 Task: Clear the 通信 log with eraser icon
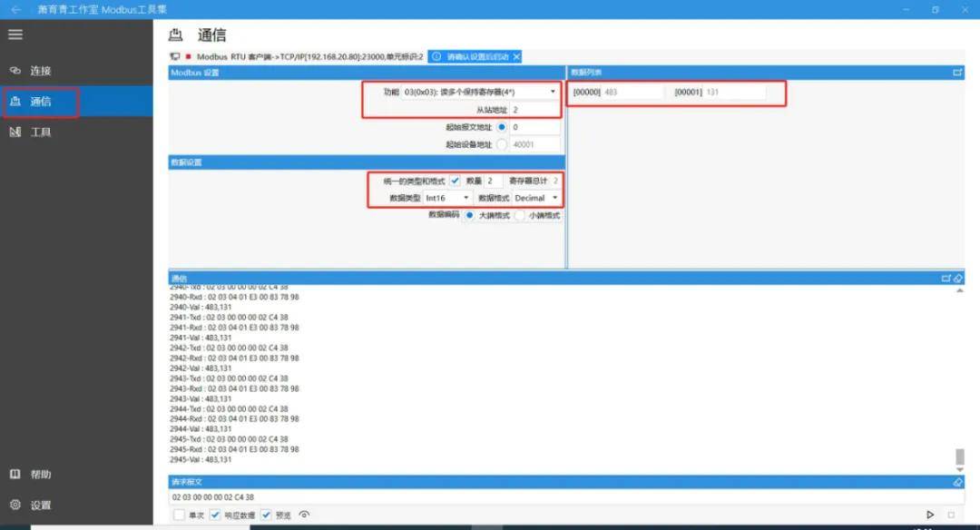(958, 278)
